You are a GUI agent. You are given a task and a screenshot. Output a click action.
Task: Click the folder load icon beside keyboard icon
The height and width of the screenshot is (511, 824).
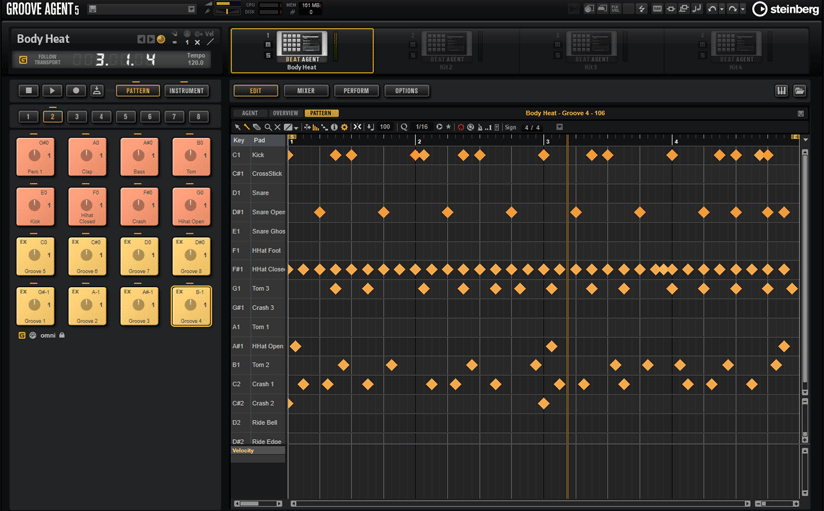[x=799, y=91]
